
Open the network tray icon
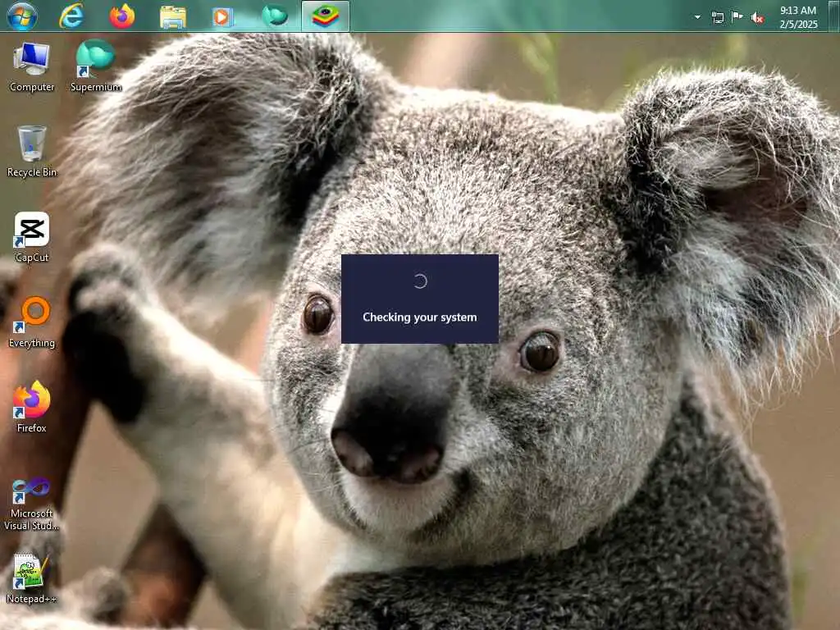[x=718, y=18]
